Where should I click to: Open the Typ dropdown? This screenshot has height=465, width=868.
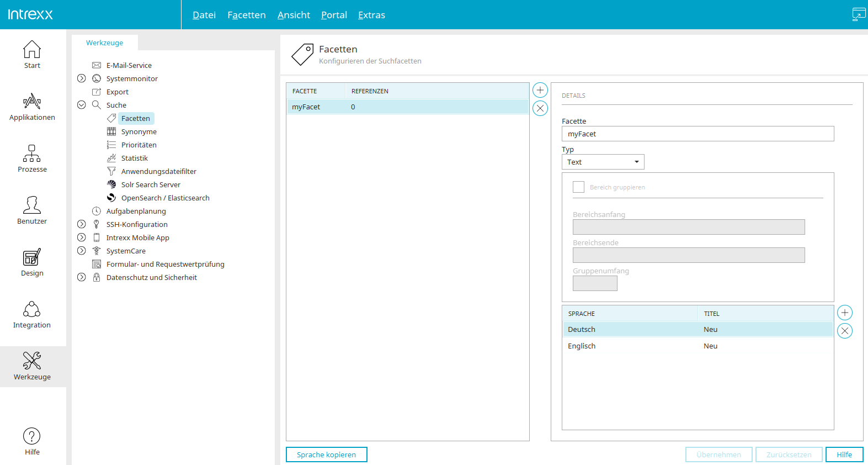click(603, 162)
